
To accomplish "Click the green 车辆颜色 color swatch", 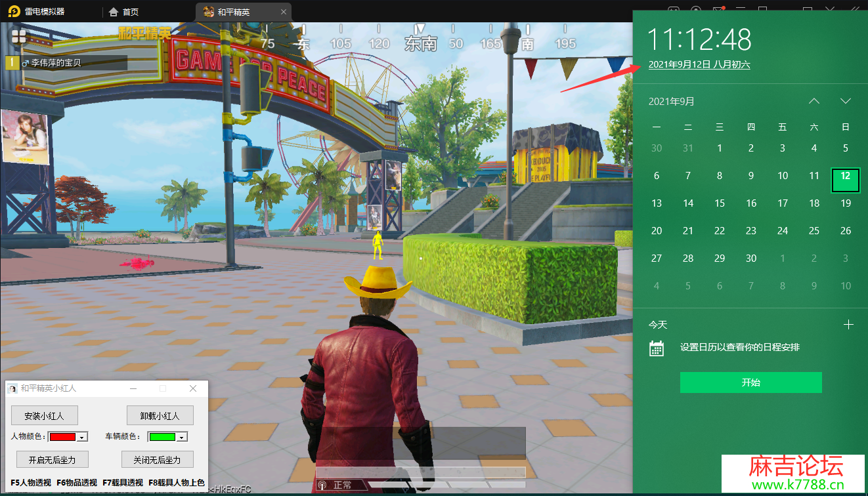I will coord(163,437).
